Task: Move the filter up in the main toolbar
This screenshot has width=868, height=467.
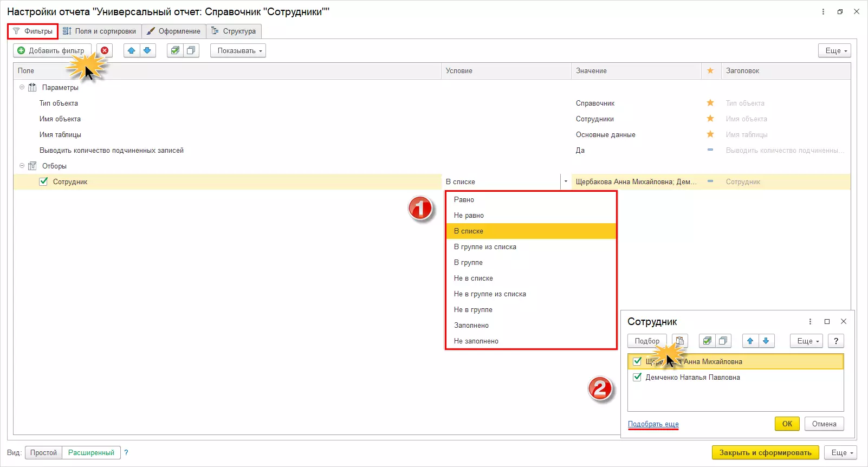Action: 132,50
